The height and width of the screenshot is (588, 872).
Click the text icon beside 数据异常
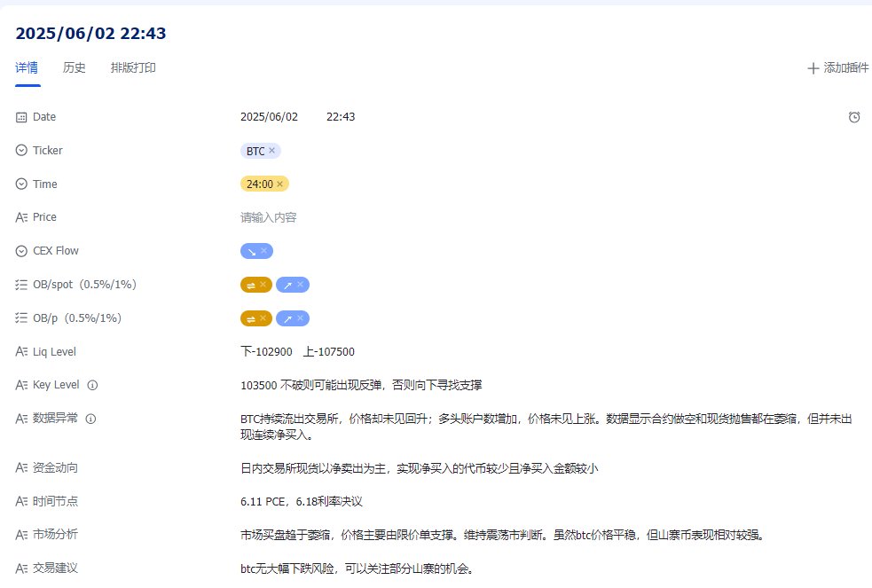click(x=21, y=419)
